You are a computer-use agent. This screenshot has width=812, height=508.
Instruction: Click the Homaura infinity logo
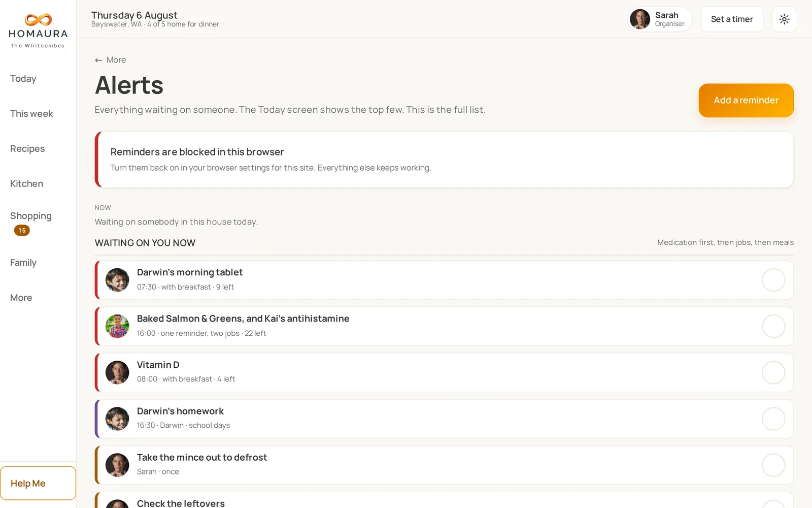38,20
